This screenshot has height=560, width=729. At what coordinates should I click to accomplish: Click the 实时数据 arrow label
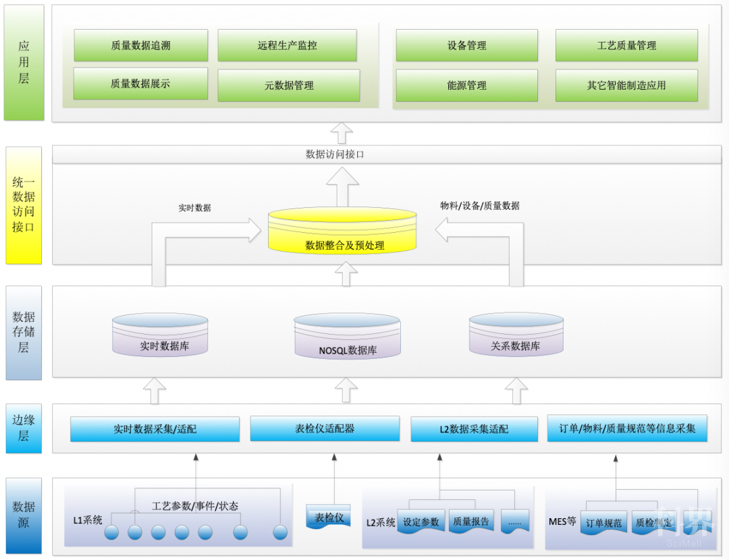[195, 208]
